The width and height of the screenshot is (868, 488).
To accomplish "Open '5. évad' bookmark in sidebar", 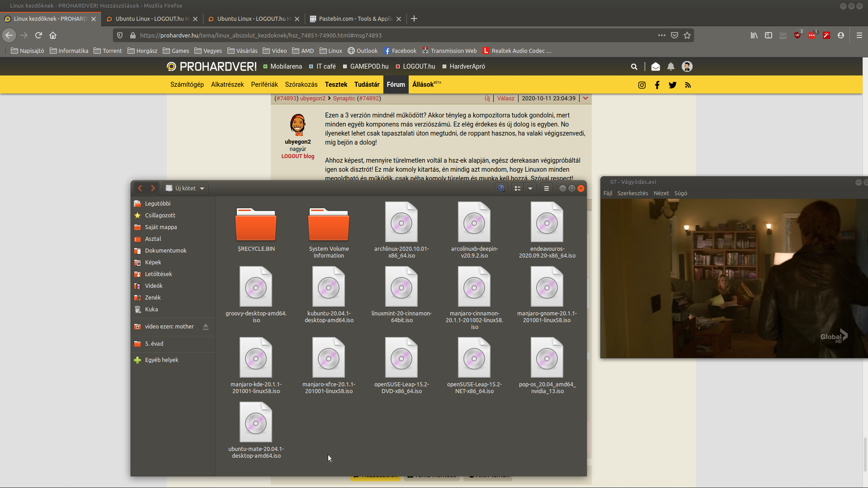I will [x=154, y=343].
